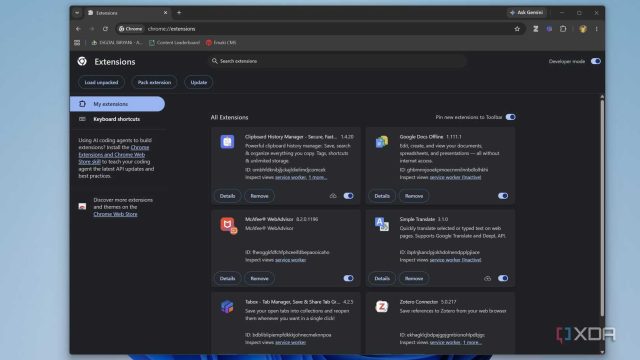This screenshot has width=640, height=360.
Task: Select My extensions in sidebar
Action: pos(118,104)
